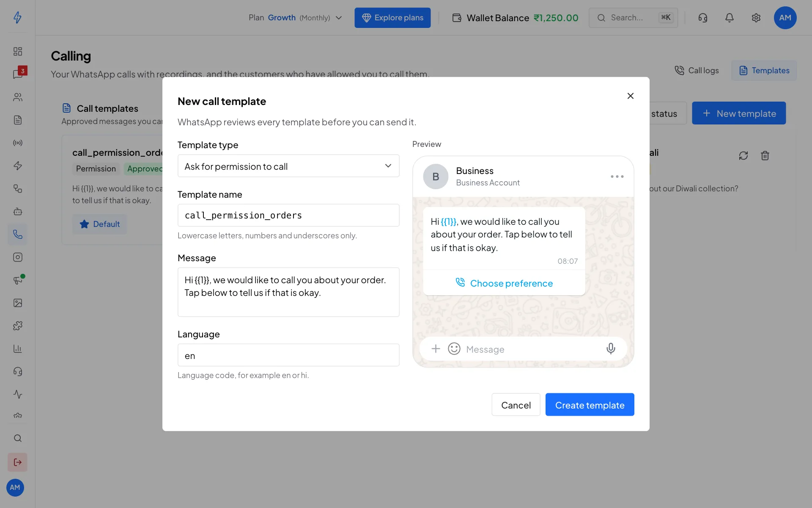Click the red logout sidebar icon
812x508 pixels.
[18, 462]
